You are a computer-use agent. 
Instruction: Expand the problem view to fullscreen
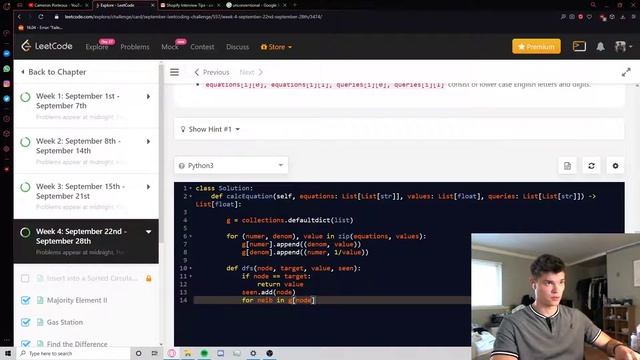[x=626, y=72]
